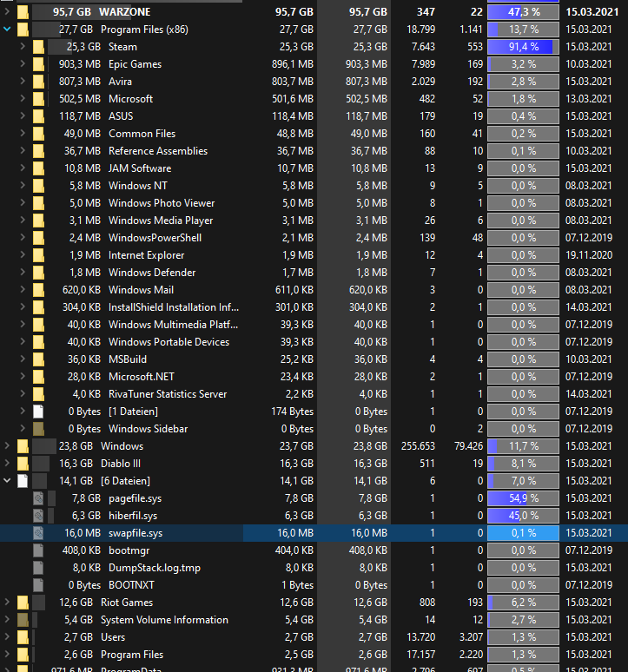628x672 pixels.
Task: Click the 47,3 % bar for WARZONE
Action: tap(524, 12)
